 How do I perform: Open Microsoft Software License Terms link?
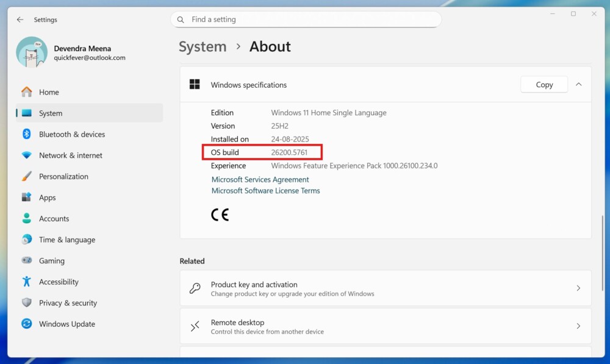tap(266, 191)
